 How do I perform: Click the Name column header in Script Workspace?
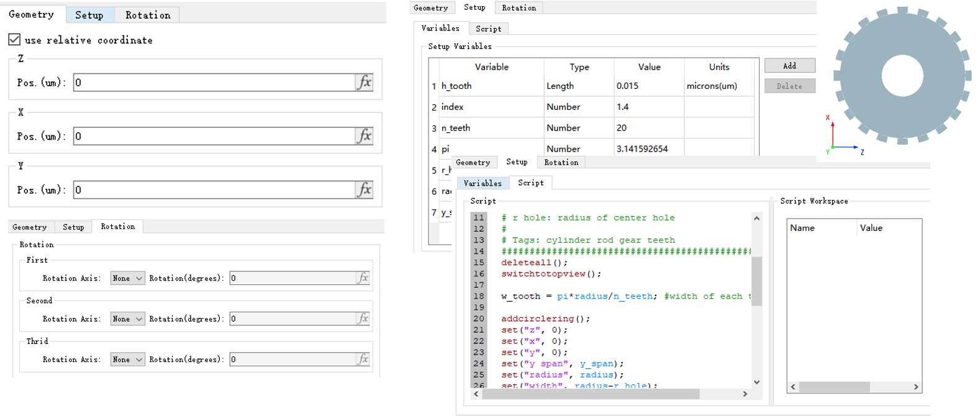822,228
